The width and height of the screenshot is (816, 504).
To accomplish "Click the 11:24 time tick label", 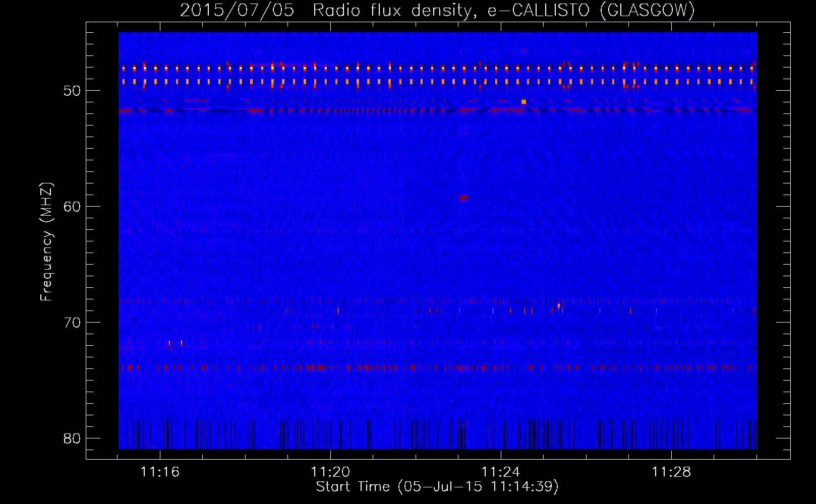I will pyautogui.click(x=501, y=472).
